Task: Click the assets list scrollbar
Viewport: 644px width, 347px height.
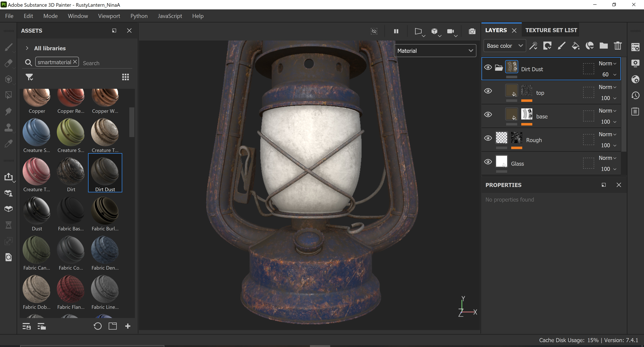Action: coord(132,122)
